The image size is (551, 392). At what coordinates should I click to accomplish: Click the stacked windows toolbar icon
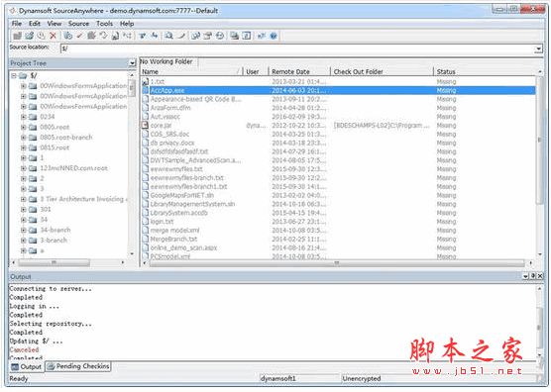235,36
